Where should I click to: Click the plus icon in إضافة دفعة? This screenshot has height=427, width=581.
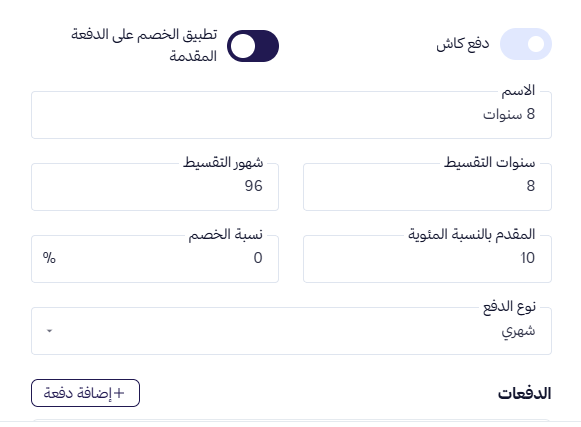[x=119, y=393]
